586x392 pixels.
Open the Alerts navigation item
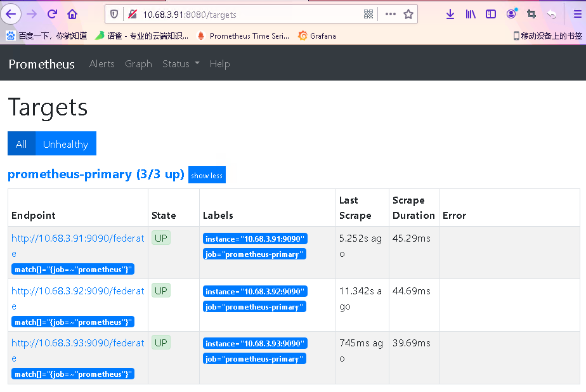[x=101, y=64]
